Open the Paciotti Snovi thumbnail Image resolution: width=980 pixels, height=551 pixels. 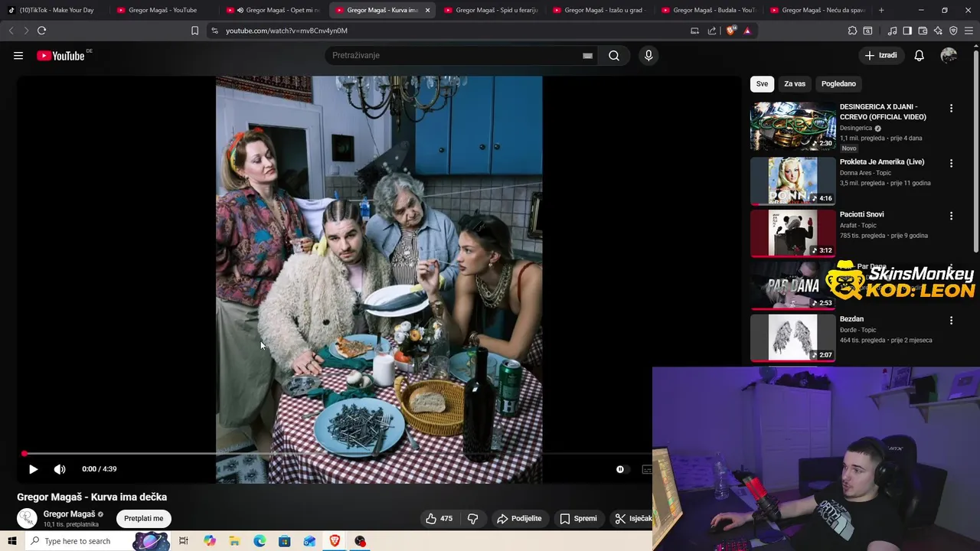[793, 233]
